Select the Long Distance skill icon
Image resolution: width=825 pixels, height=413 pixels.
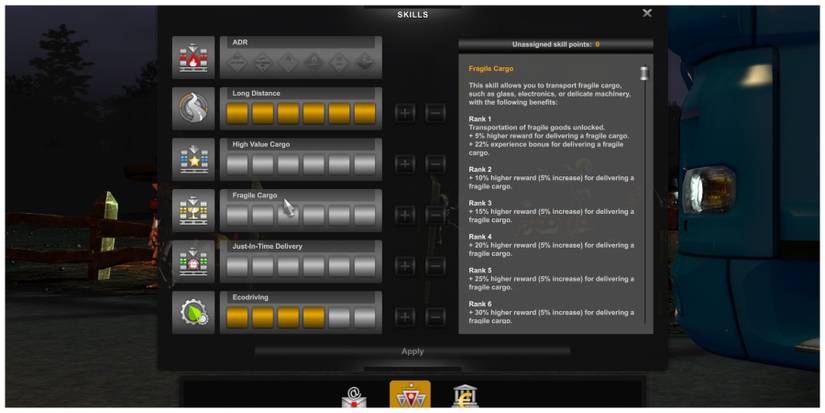193,108
